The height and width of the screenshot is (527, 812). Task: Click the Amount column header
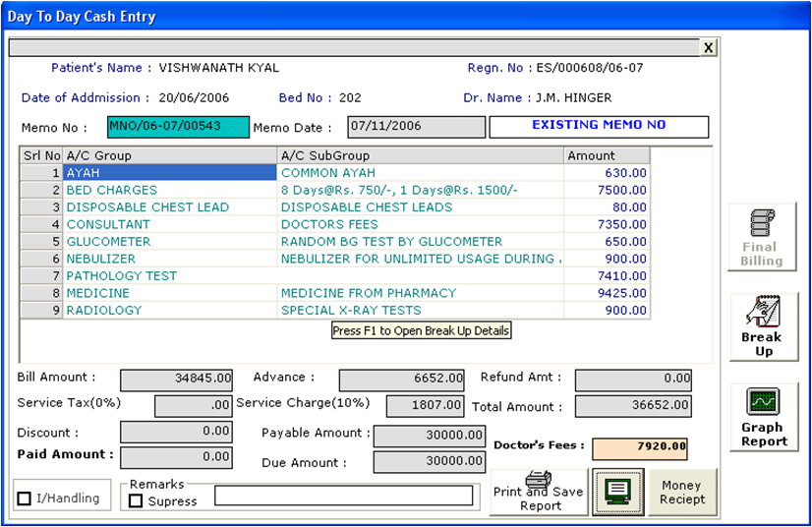tap(607, 155)
